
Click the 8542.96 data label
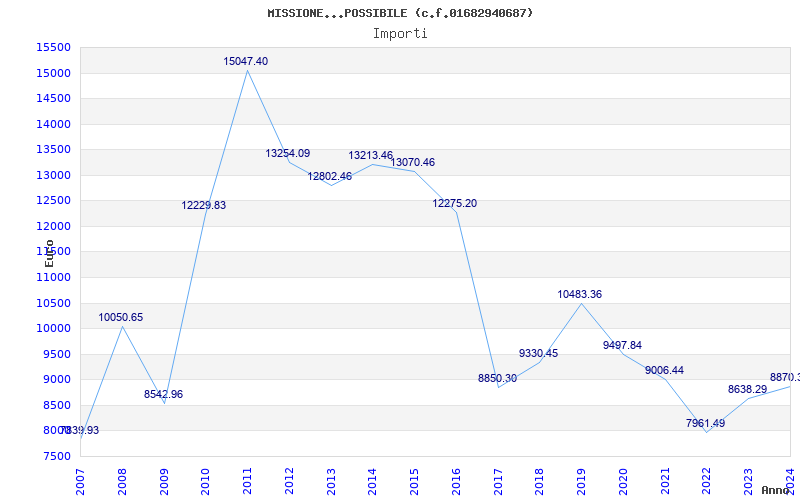pyautogui.click(x=163, y=394)
